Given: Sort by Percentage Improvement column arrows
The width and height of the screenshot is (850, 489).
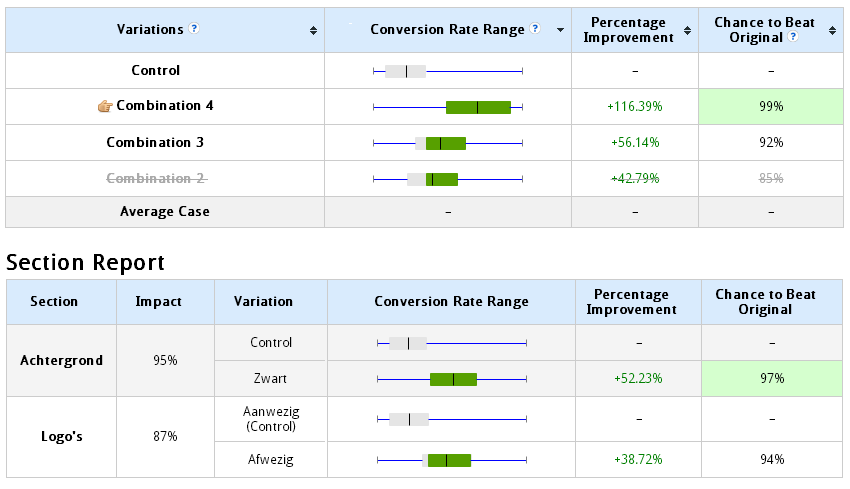Looking at the screenshot, I should [688, 30].
